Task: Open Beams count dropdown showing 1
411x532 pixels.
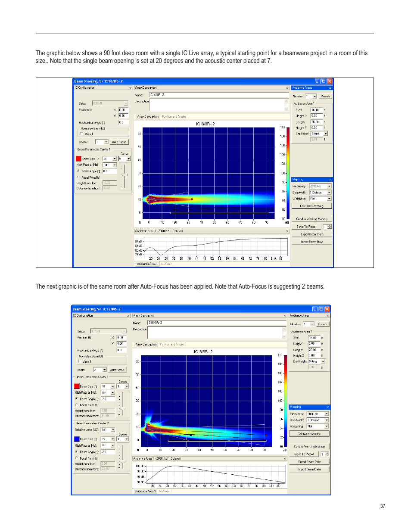Action: (106, 142)
